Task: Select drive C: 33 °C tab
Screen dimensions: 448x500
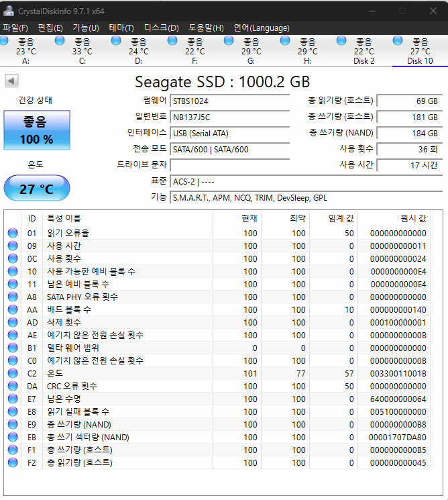Action: [82, 51]
